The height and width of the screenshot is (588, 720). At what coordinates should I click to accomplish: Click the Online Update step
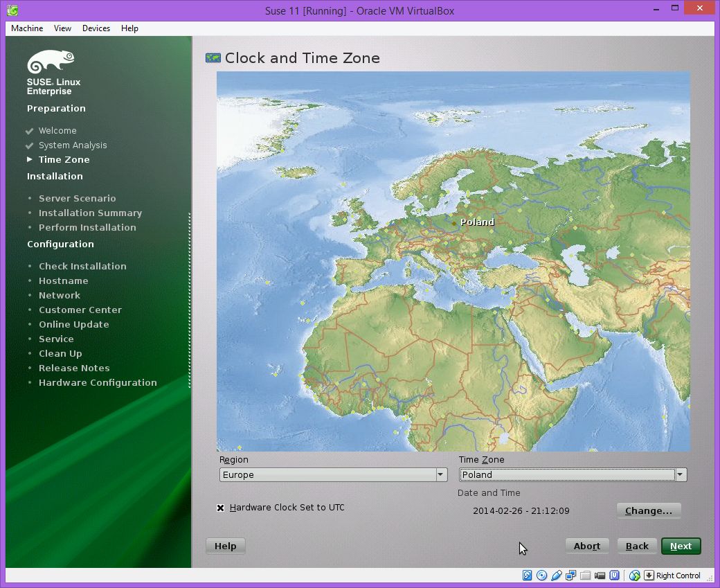74,324
